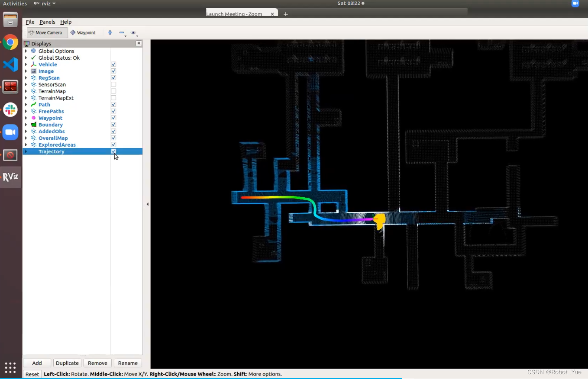Click the blue plus add-tool icon

[x=110, y=32]
